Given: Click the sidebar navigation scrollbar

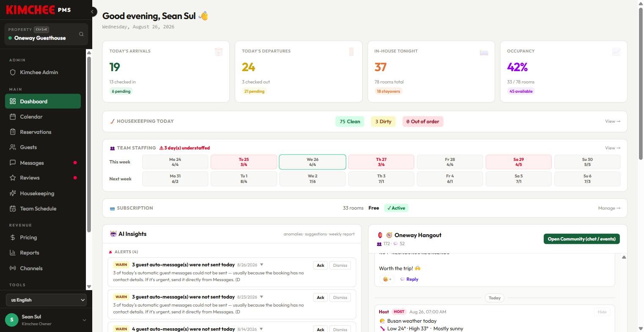Looking at the screenshot, I should pyautogui.click(x=89, y=144).
